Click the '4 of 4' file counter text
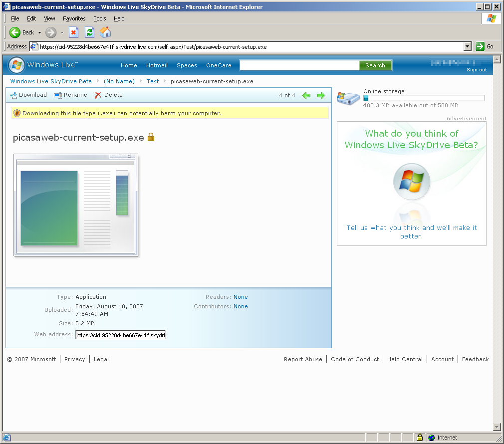 click(x=287, y=95)
